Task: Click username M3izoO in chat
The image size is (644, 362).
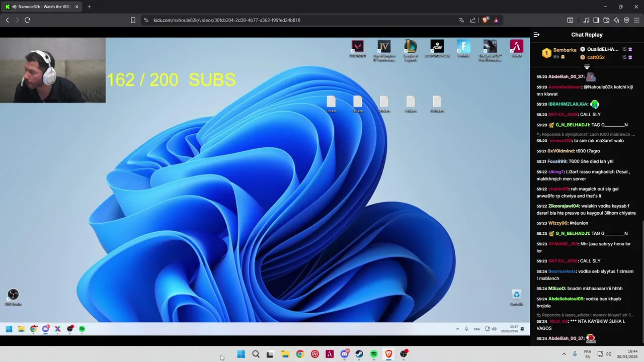Action: pyautogui.click(x=557, y=289)
